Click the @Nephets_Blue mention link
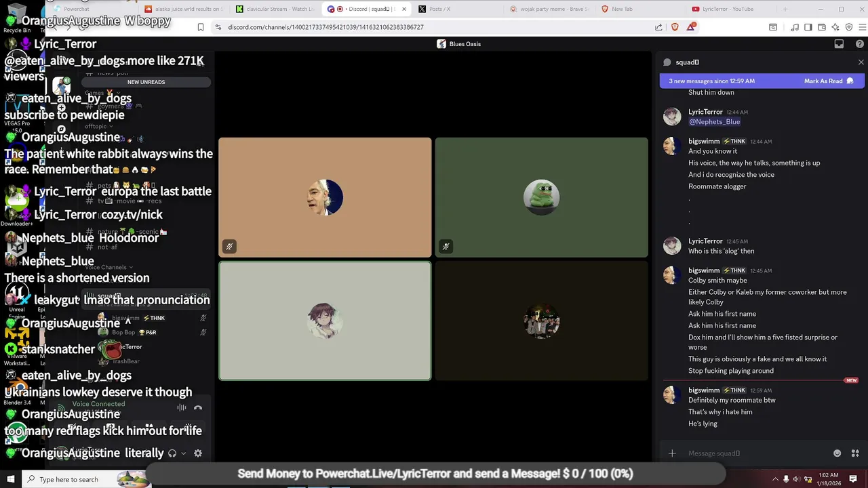 [714, 122]
